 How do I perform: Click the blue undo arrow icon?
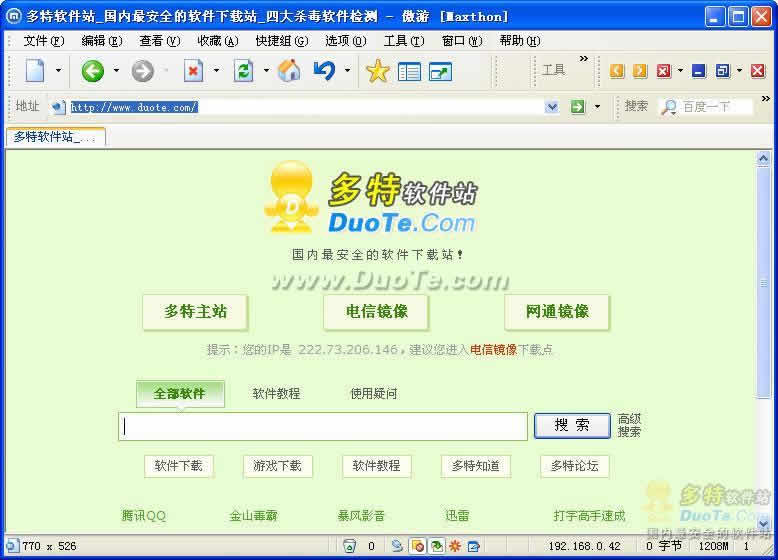coord(324,71)
